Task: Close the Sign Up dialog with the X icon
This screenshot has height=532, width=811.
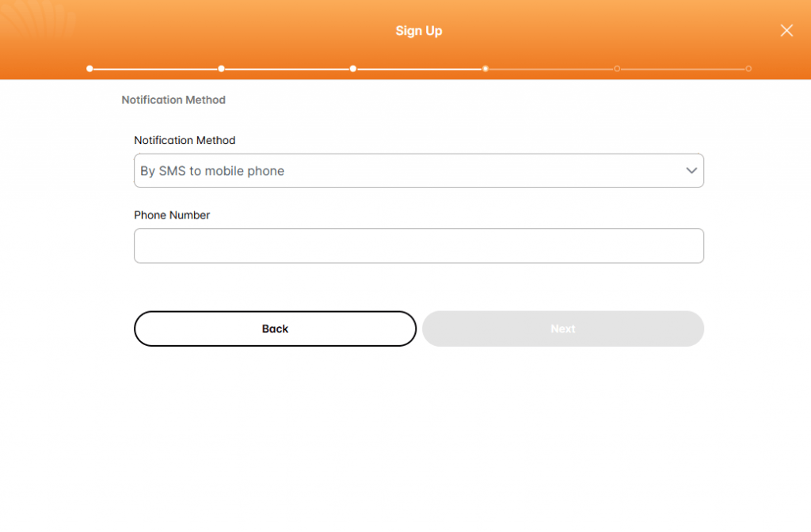Action: [x=786, y=31]
